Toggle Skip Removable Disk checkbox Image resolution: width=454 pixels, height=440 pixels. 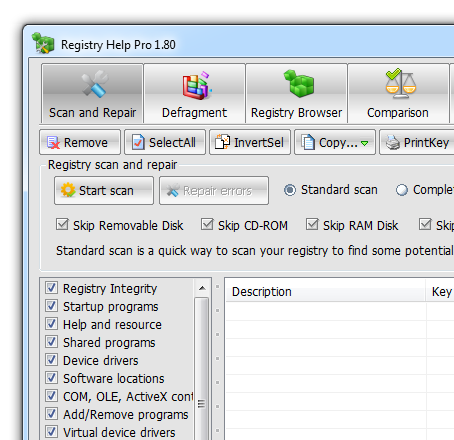click(x=62, y=224)
